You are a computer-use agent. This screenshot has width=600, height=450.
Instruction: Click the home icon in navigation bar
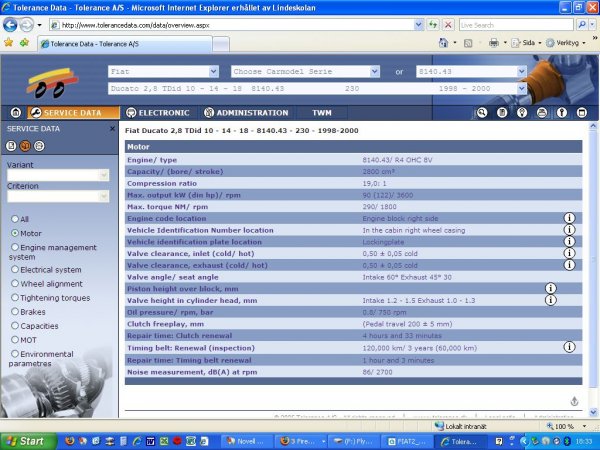[x=15, y=113]
